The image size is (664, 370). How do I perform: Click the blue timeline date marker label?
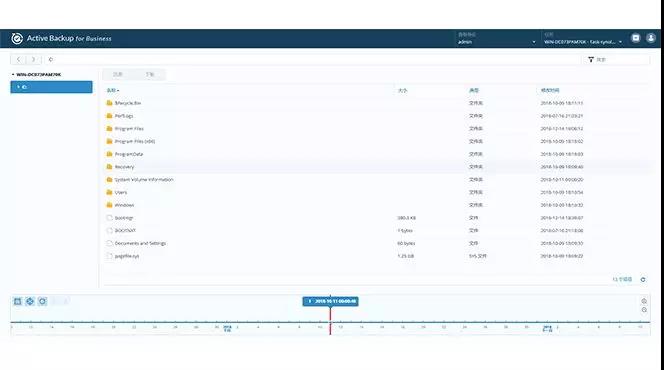(x=331, y=301)
